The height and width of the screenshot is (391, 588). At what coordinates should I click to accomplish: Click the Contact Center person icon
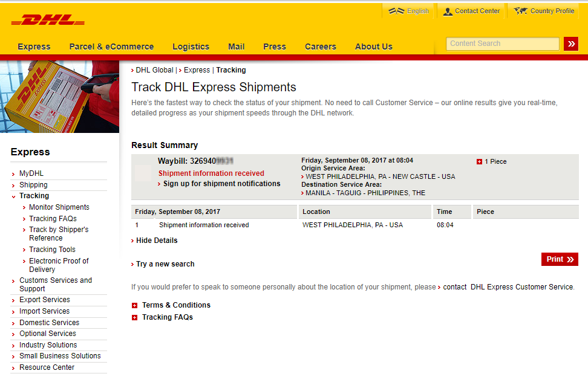448,11
